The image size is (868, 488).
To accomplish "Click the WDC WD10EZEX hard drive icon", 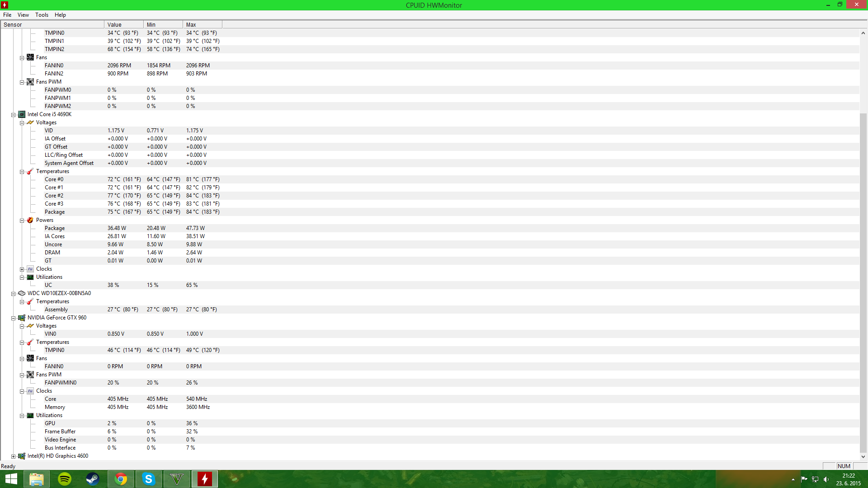I will pos(22,293).
